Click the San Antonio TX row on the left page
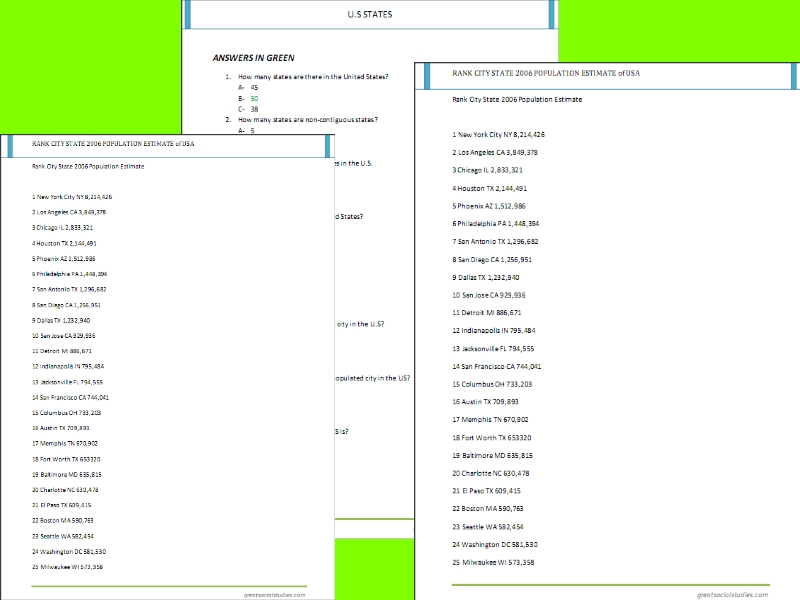 click(69, 289)
